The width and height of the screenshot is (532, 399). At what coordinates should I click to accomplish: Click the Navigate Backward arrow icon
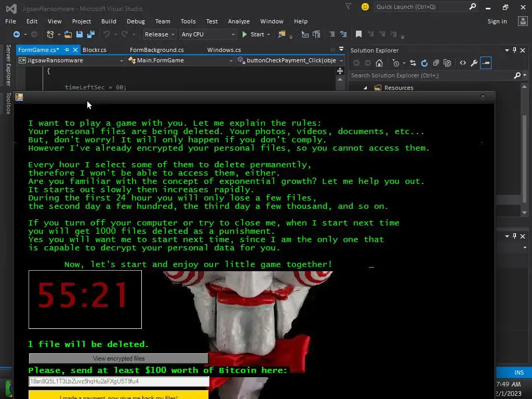16,34
